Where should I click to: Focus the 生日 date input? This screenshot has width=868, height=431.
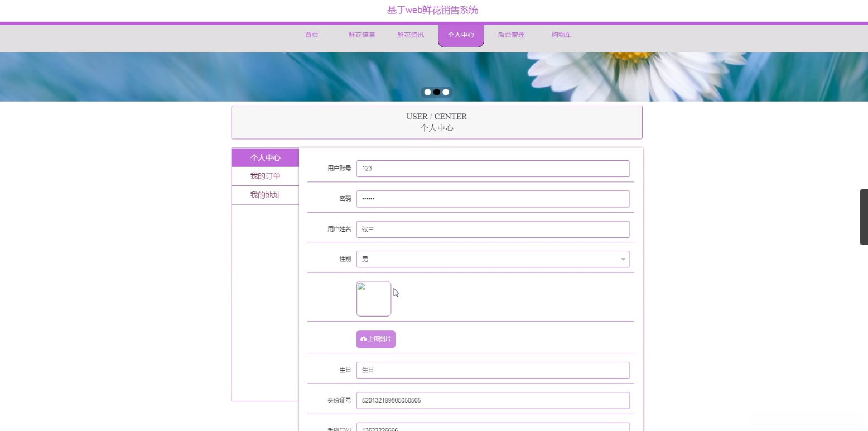pyautogui.click(x=493, y=370)
